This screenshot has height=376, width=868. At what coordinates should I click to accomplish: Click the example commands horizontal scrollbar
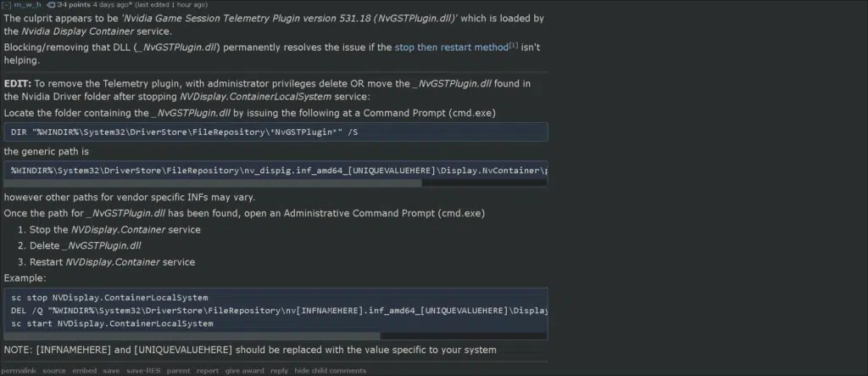pos(192,335)
